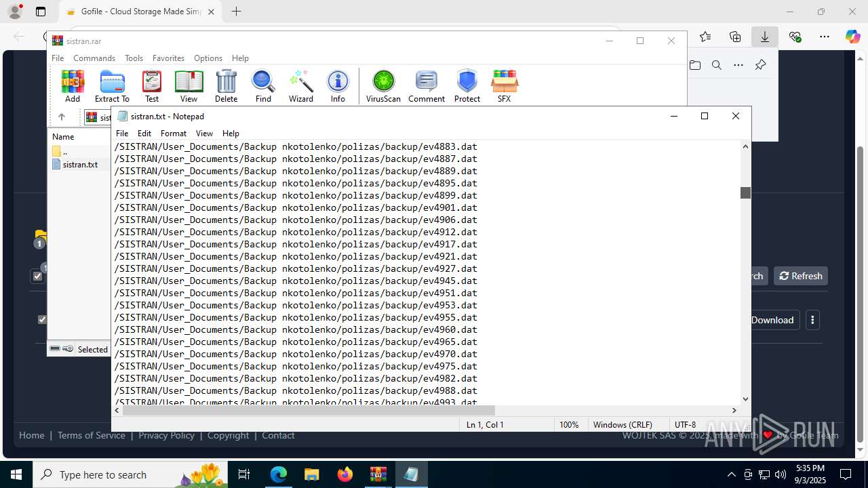Open the Terms of Service link
The width and height of the screenshot is (868, 488).
tap(92, 435)
